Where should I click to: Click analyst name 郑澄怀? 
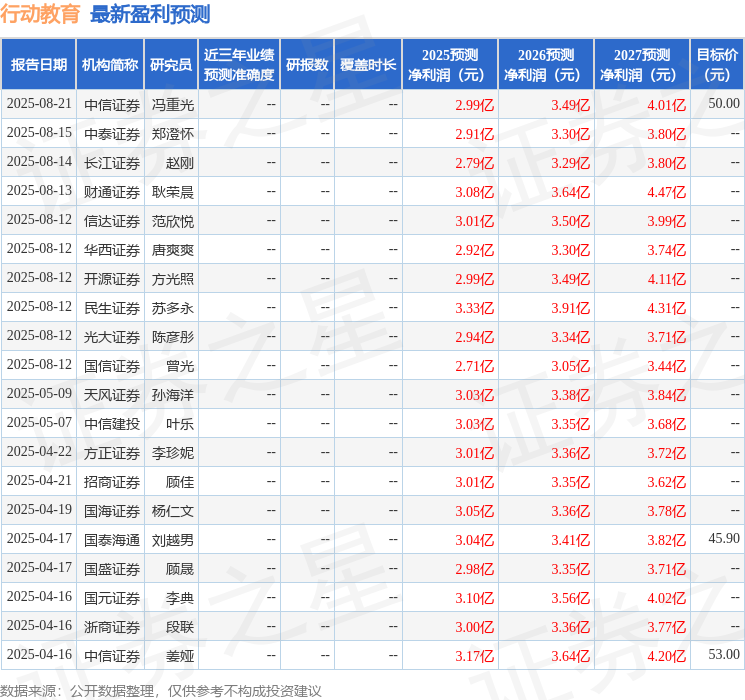tap(172, 134)
